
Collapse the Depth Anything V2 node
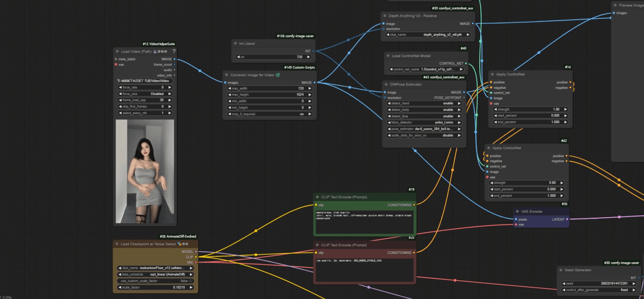[x=384, y=15]
